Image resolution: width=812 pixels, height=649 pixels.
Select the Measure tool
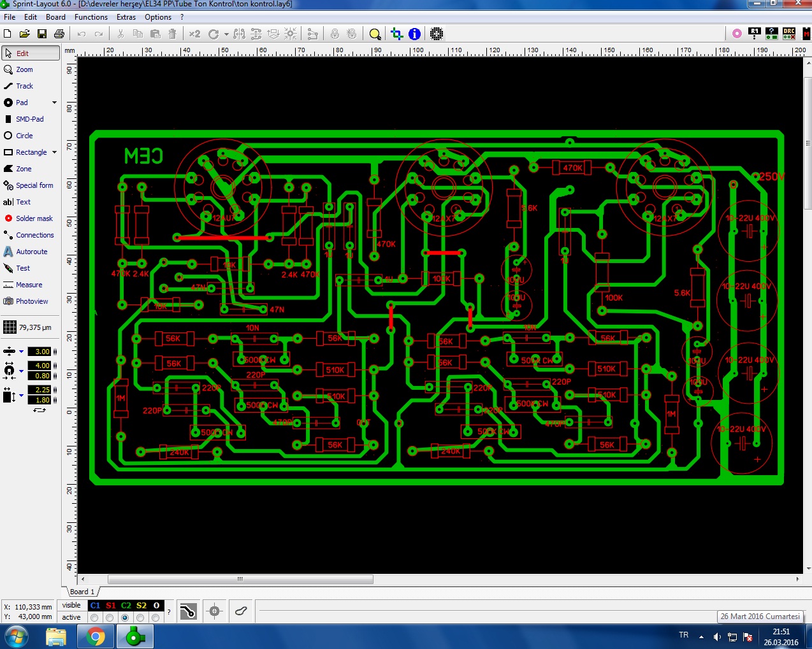[x=29, y=285]
